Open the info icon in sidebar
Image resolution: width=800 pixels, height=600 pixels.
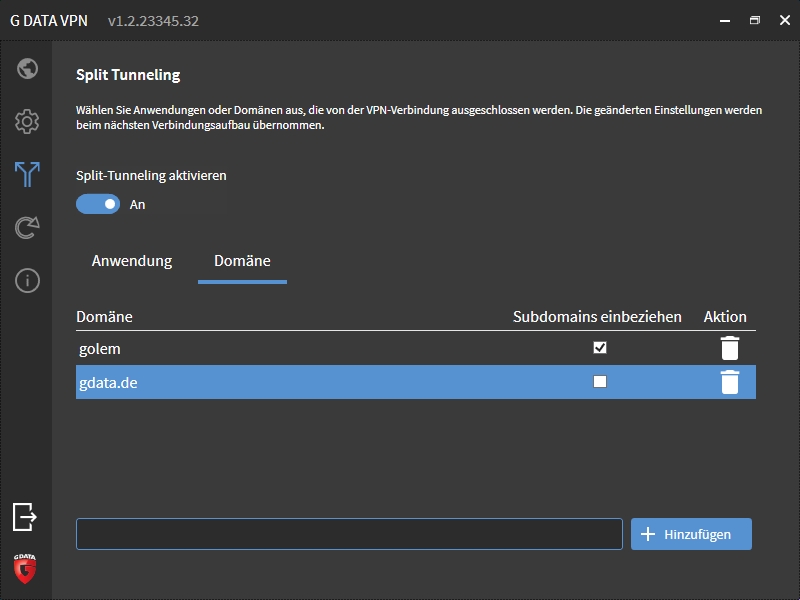(x=27, y=281)
